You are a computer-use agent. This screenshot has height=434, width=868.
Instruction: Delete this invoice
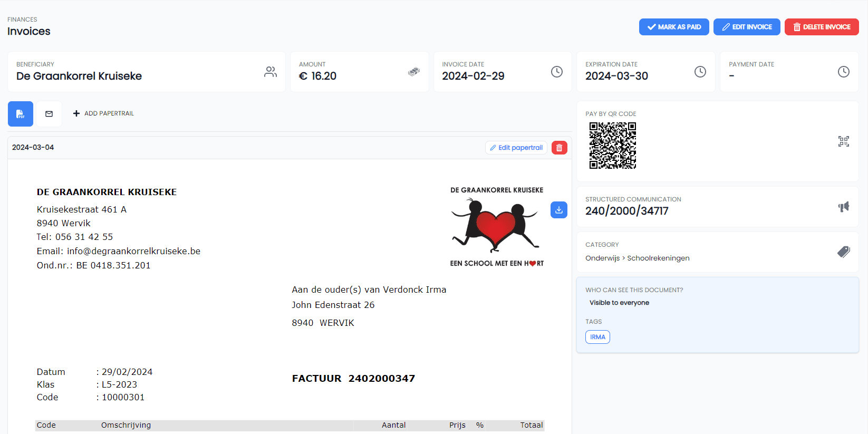coord(822,27)
